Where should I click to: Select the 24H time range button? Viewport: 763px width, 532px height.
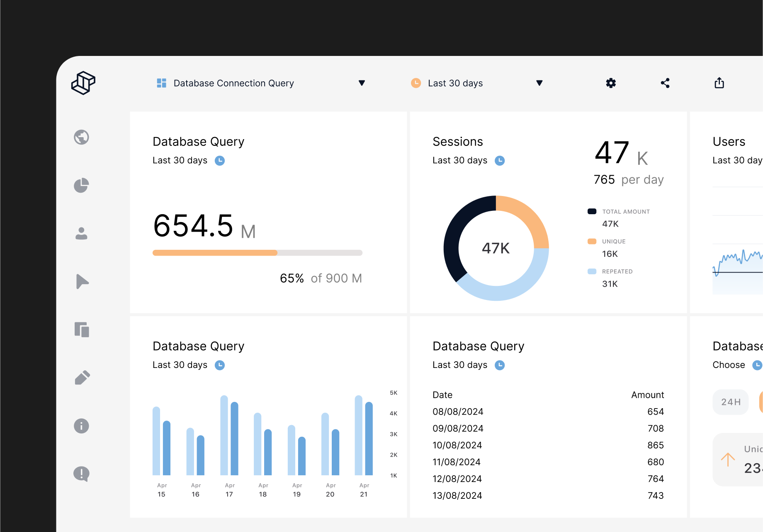click(731, 402)
